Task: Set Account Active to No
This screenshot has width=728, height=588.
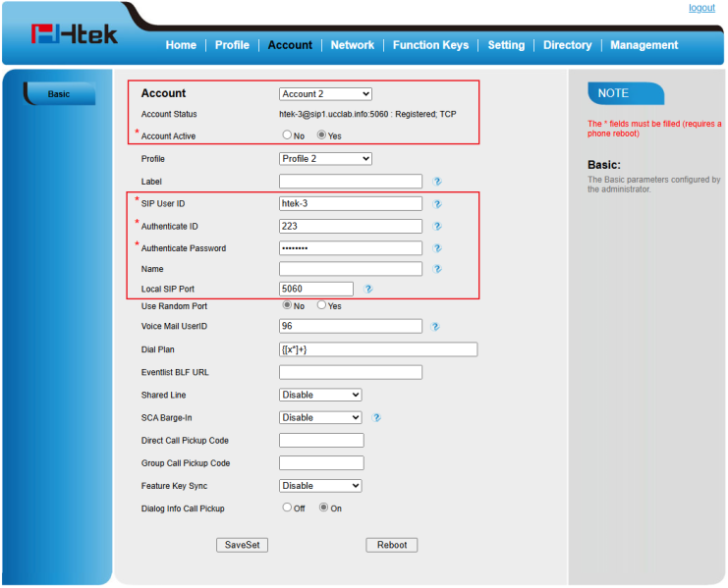Action: 287,135
